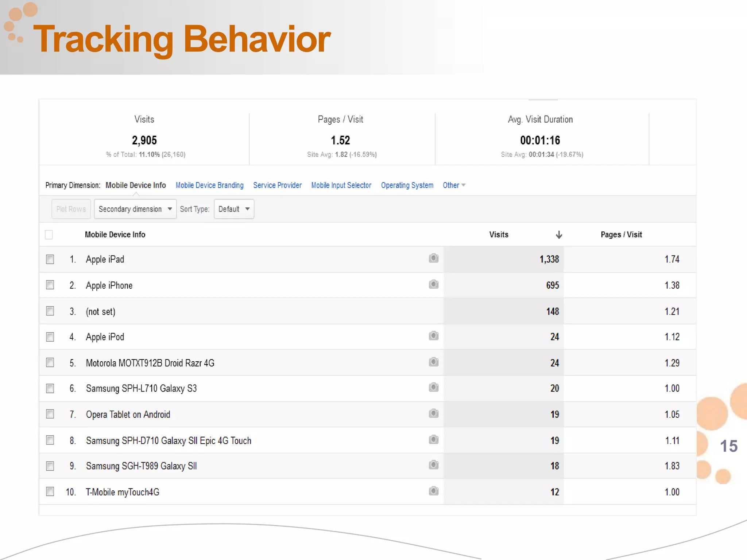Check the select-all checkbox in table header
The height and width of the screenshot is (560, 747).
[49, 234]
